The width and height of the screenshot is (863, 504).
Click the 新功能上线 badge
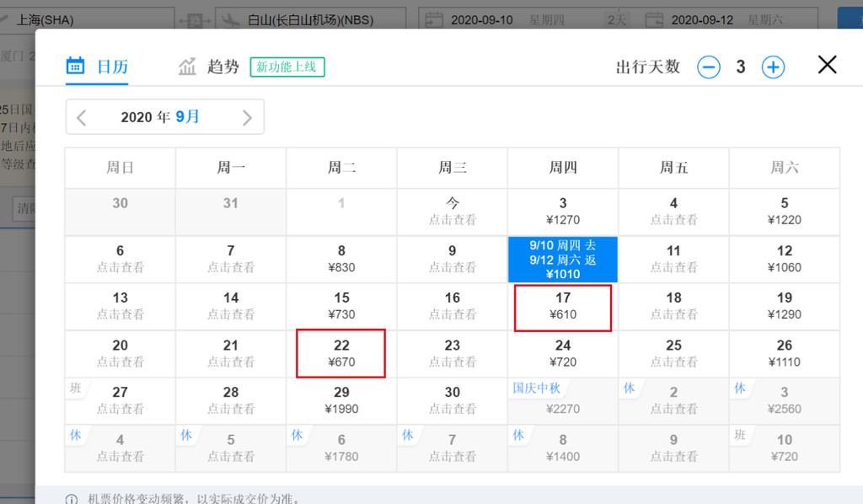[x=287, y=67]
